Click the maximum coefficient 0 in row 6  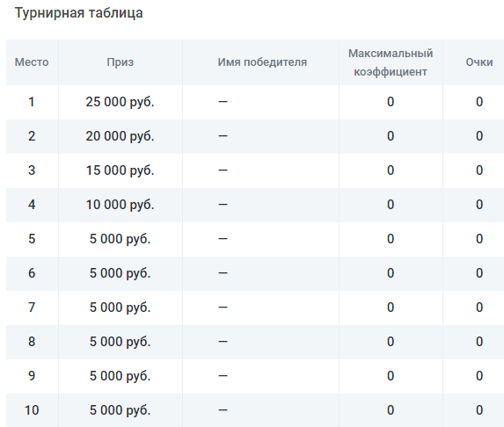(x=391, y=273)
